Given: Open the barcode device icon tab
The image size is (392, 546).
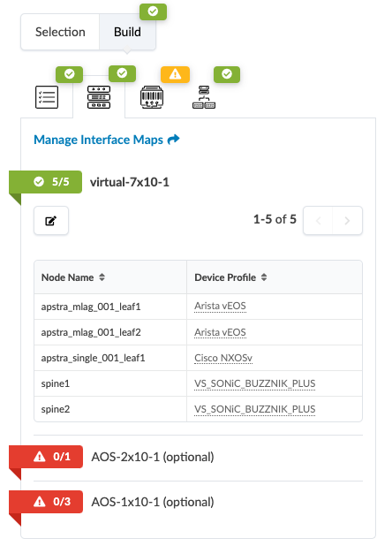Looking at the screenshot, I should coord(152,97).
